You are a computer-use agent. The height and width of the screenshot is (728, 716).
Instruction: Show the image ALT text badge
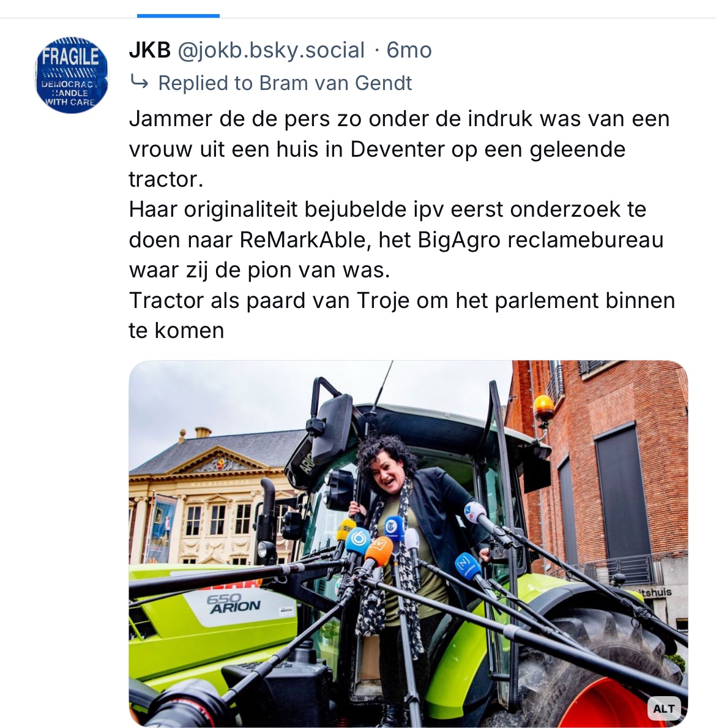point(663,708)
